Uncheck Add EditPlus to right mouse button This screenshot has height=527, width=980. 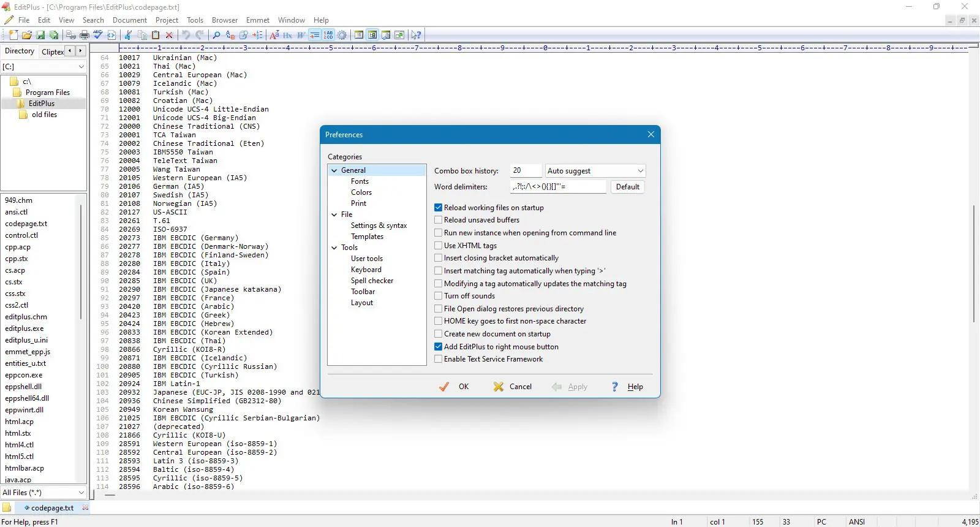coord(438,347)
